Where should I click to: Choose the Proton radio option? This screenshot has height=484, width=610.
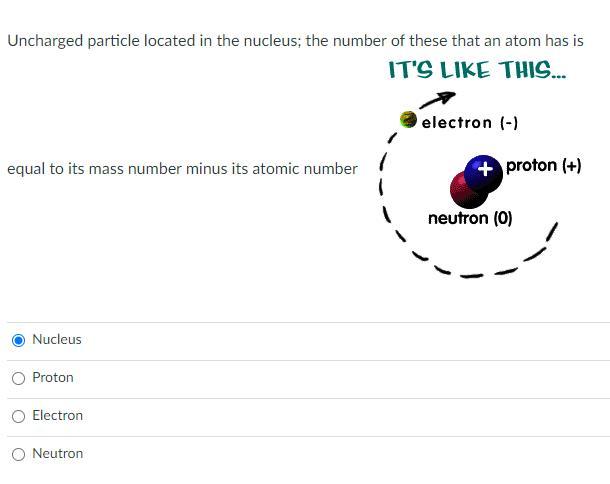(x=18, y=378)
